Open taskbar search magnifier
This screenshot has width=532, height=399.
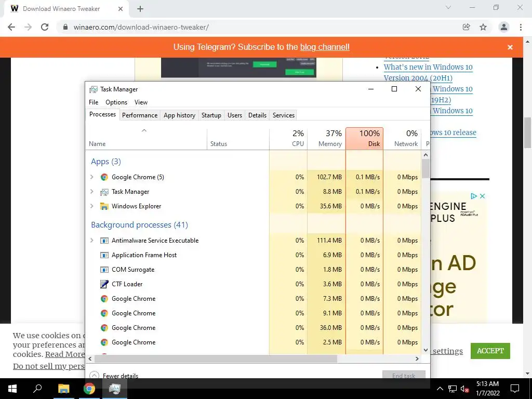tap(37, 389)
